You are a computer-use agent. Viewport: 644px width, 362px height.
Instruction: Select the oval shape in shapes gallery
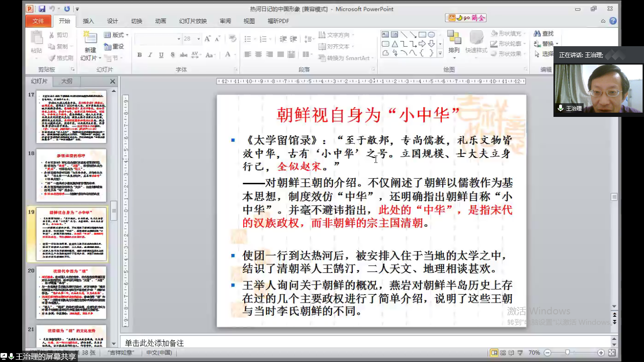[431, 34]
